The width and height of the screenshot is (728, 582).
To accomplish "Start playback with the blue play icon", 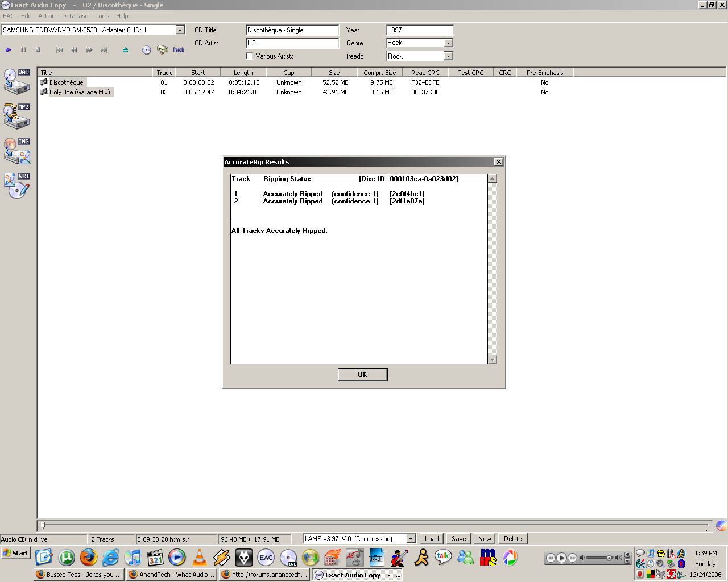I will (x=9, y=50).
